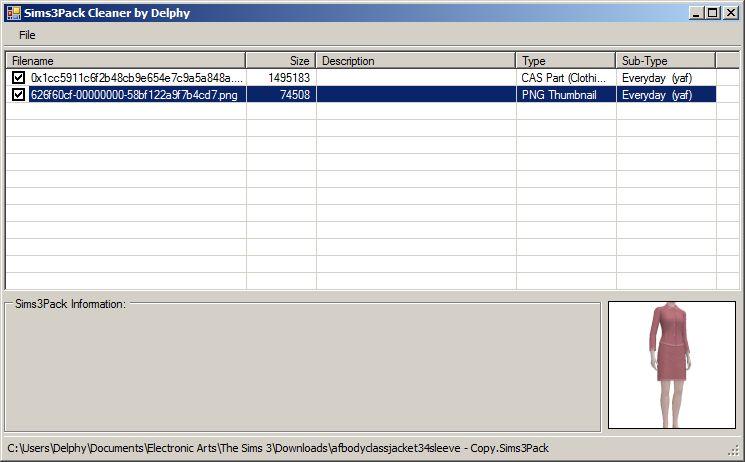Screen dimensions: 745x462
Task: Minimize the Sims3Pack Cleaner window
Action: 696,13
